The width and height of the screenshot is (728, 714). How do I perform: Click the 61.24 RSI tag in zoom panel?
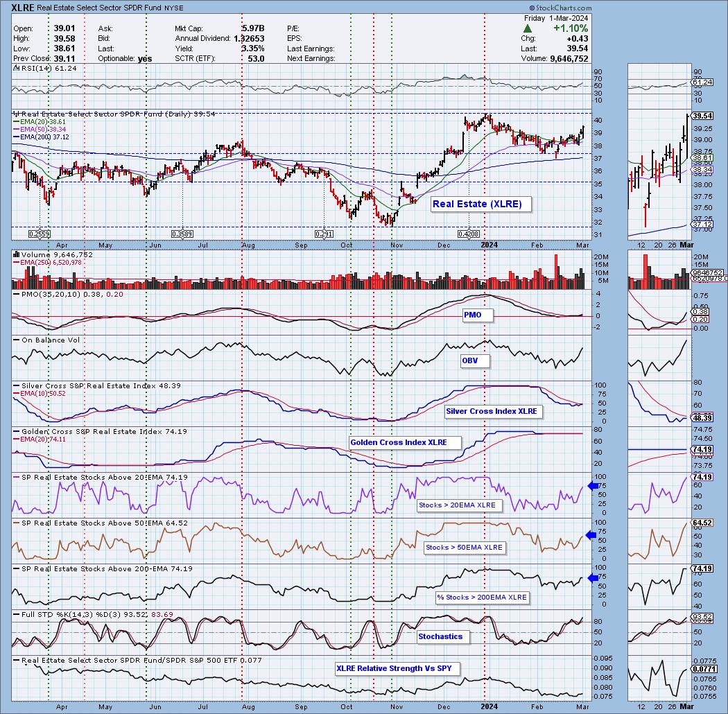(702, 82)
